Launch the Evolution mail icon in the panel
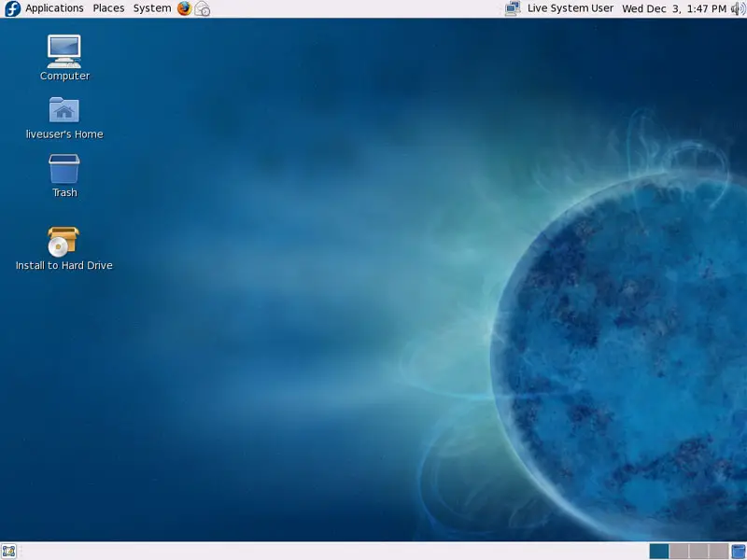This screenshot has width=747, height=560. point(203,8)
